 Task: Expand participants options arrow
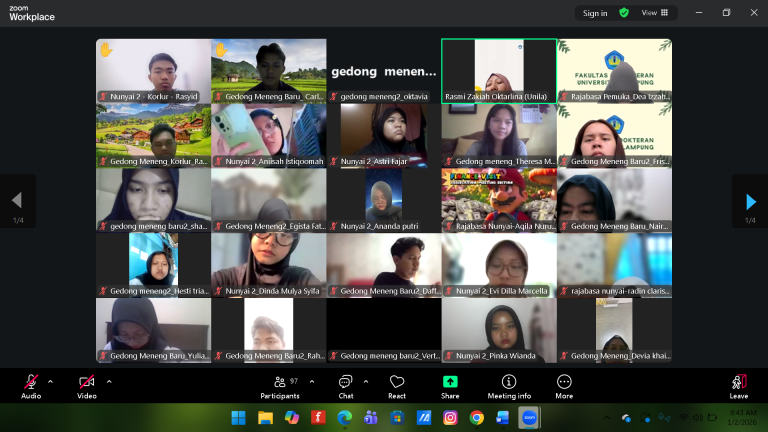tap(312, 382)
